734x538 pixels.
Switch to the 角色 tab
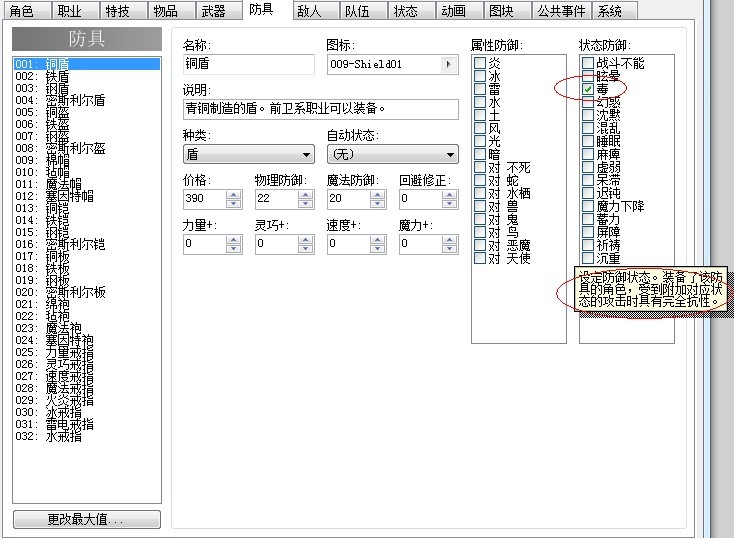pyautogui.click(x=27, y=11)
